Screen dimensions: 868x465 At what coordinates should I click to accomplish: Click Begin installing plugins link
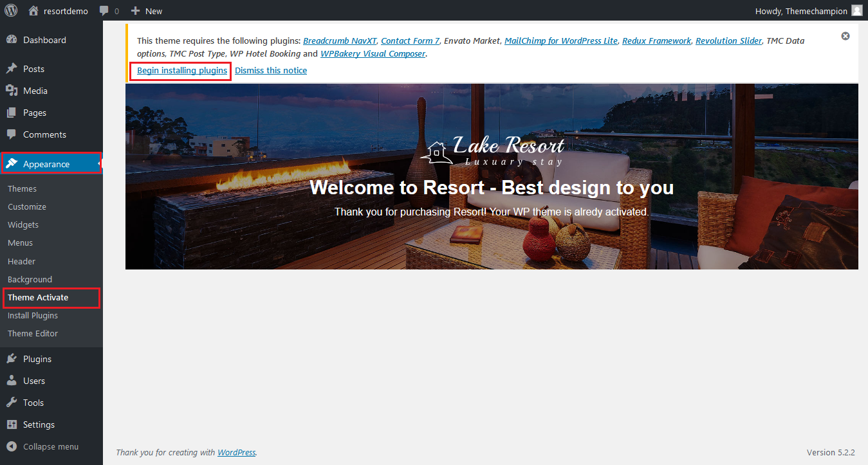(182, 70)
